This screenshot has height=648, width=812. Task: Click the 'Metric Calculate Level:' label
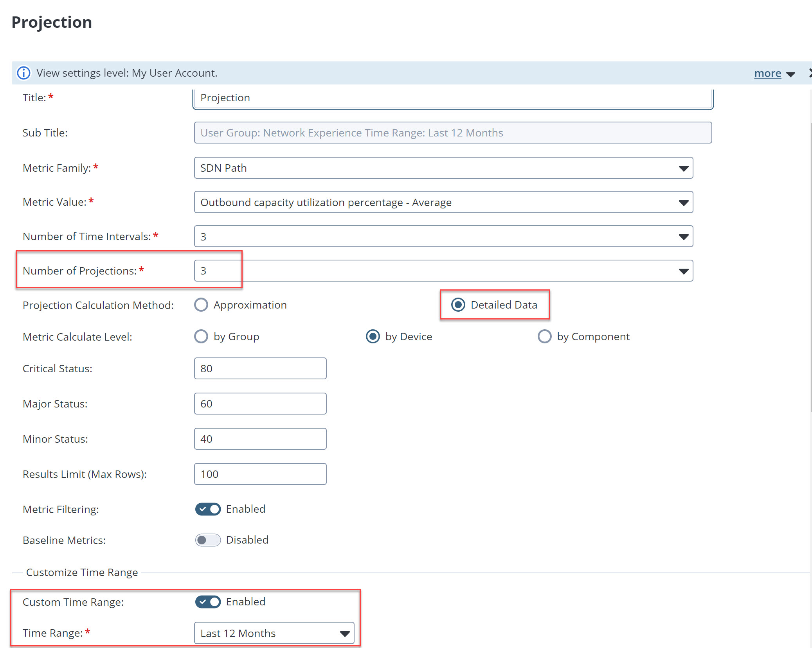coord(77,337)
